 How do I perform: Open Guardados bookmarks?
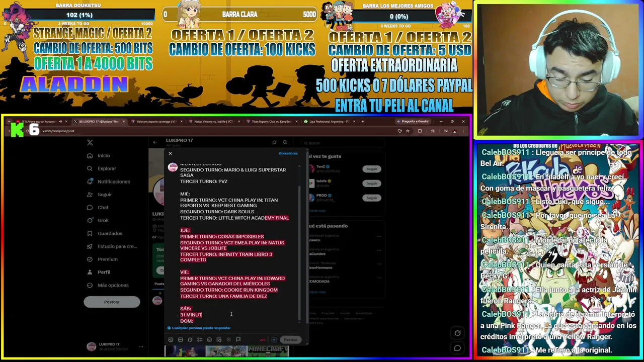point(104,233)
